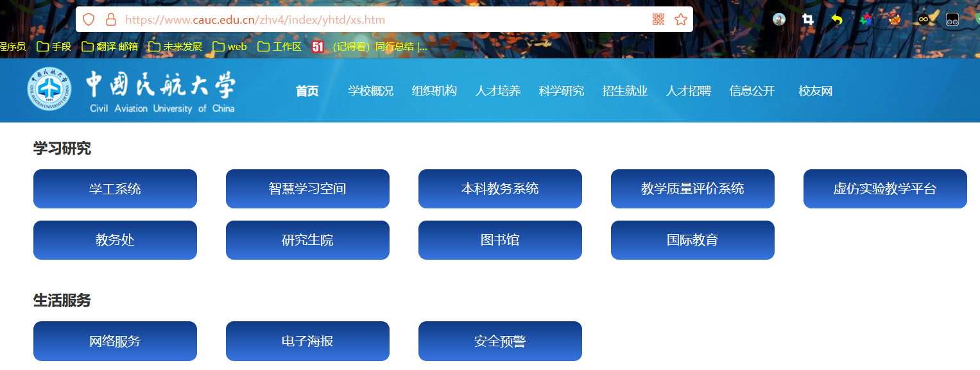Image resolution: width=980 pixels, height=370 pixels.
Task: Toggle the bookmark star in address bar
Action: coord(680,19)
